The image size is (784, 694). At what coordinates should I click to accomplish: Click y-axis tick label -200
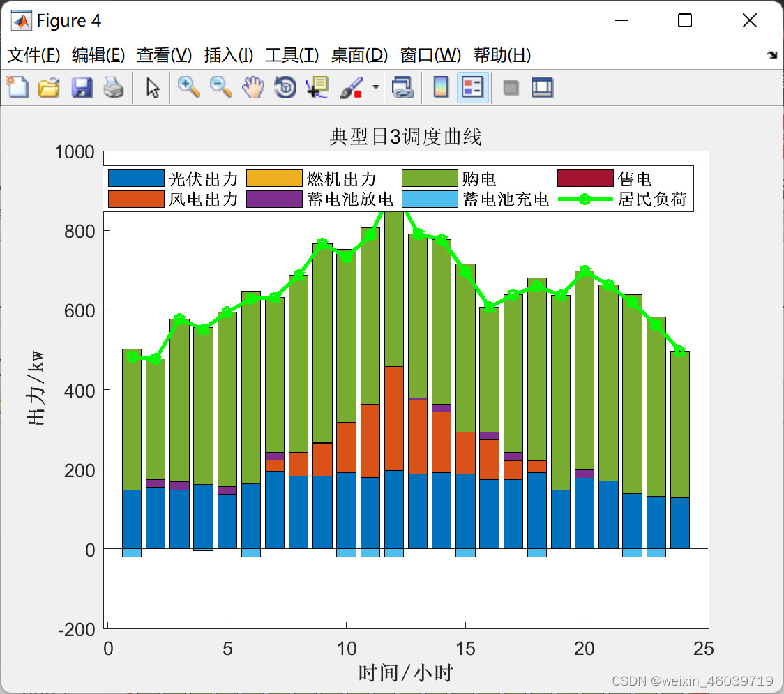(77, 629)
